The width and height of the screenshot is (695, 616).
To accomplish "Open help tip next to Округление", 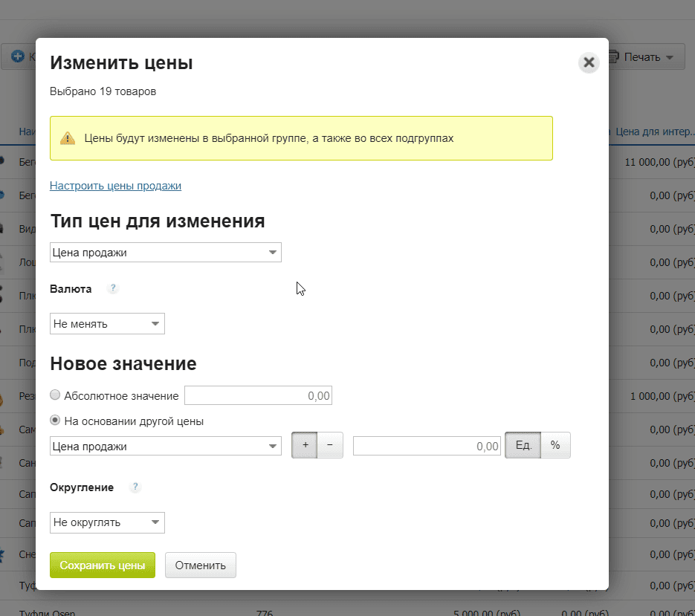I will tap(135, 487).
